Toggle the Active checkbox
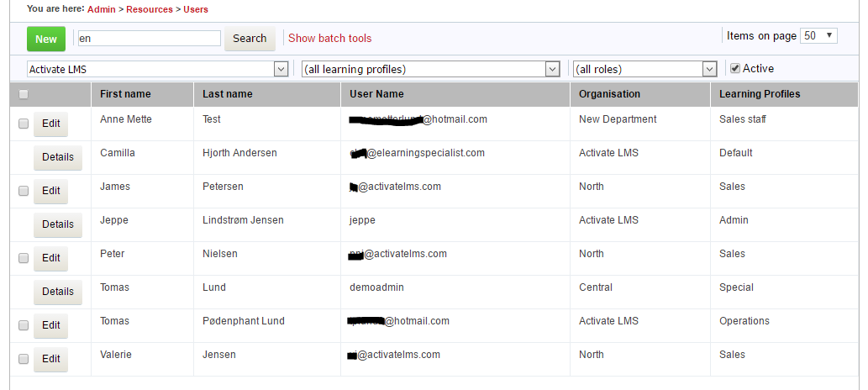868x390 pixels. click(735, 68)
